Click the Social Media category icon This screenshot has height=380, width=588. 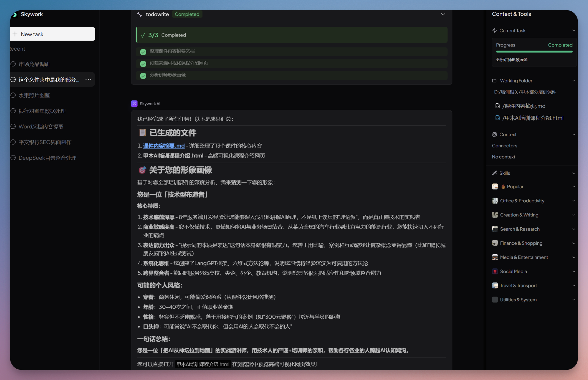pos(495,271)
